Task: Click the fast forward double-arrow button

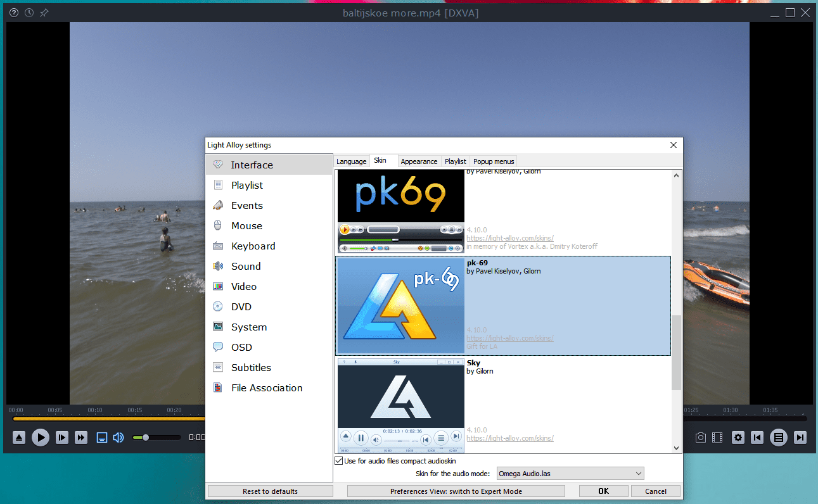Action: [x=81, y=438]
